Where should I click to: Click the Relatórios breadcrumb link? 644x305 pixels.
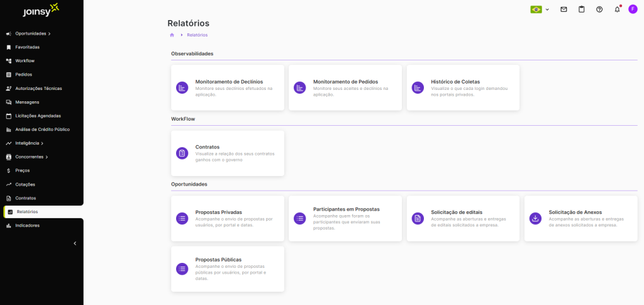(197, 35)
